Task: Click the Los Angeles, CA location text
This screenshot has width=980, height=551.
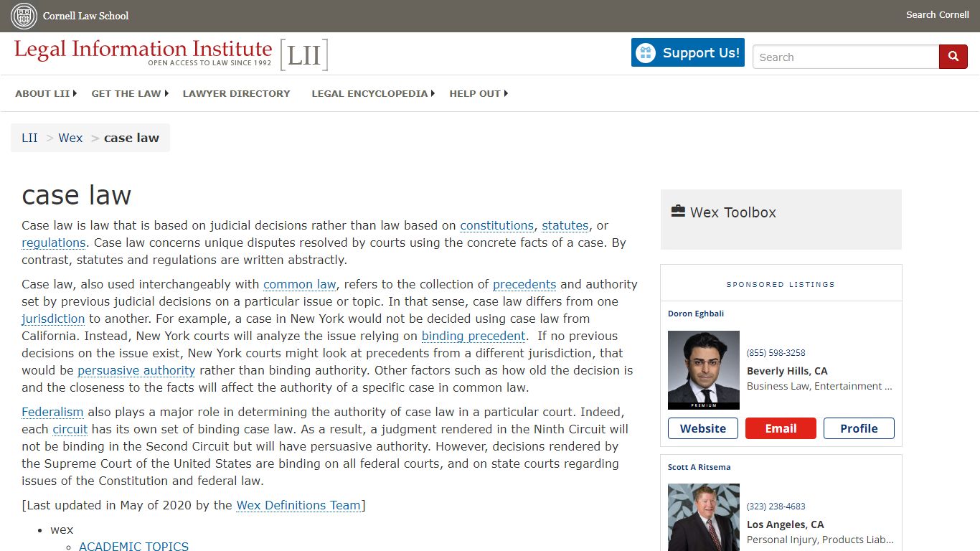Action: 786,524
